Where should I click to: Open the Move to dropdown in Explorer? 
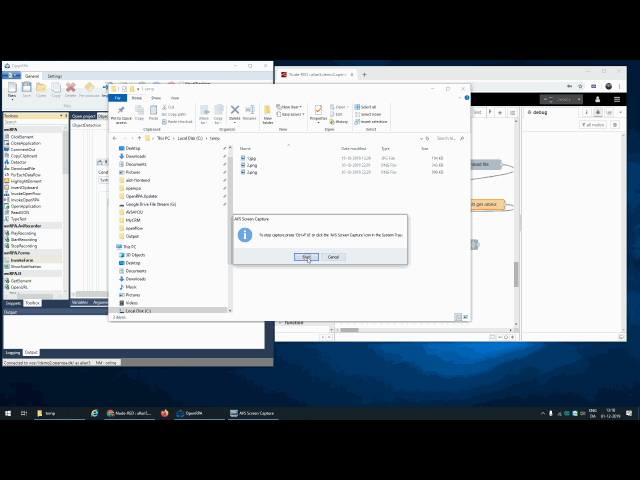click(x=204, y=115)
